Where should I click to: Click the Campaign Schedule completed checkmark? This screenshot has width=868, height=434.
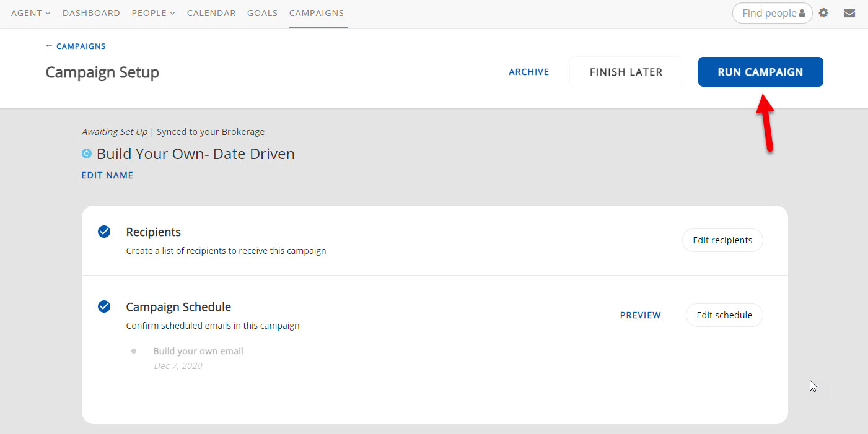coord(104,306)
